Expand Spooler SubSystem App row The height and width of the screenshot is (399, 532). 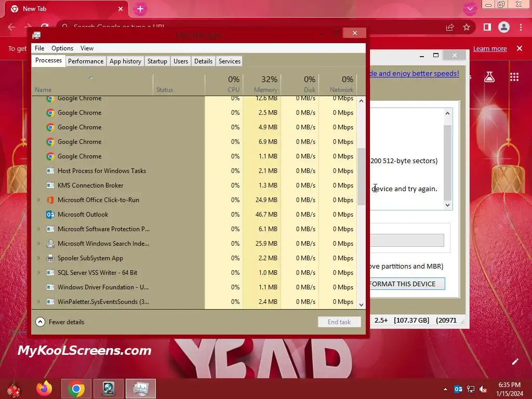coord(38,258)
